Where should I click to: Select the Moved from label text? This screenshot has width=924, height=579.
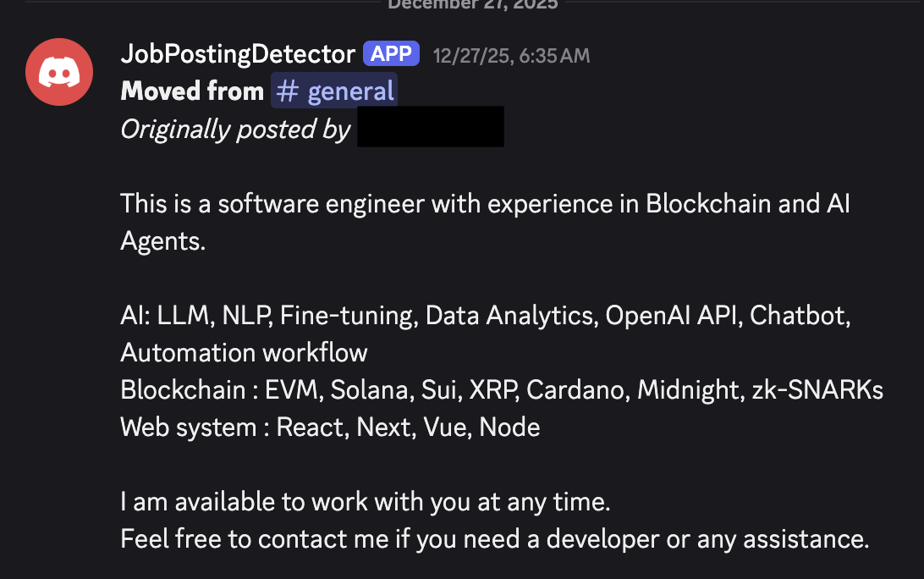tap(192, 90)
